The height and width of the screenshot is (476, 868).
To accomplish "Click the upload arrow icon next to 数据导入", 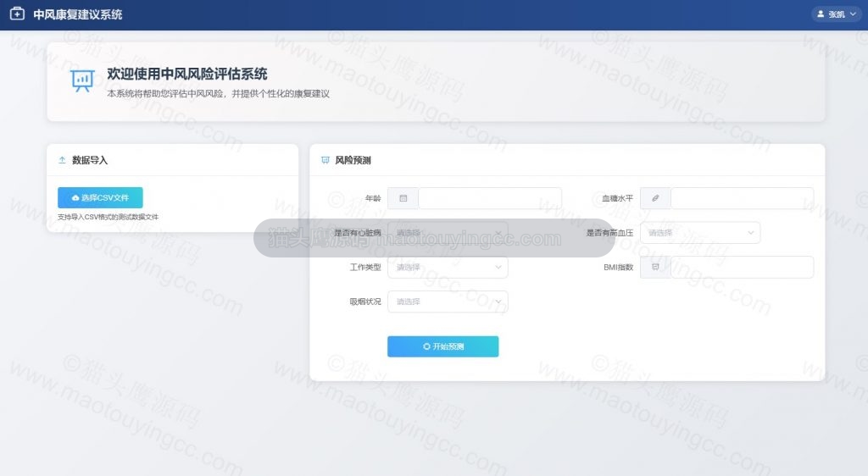I will point(62,160).
